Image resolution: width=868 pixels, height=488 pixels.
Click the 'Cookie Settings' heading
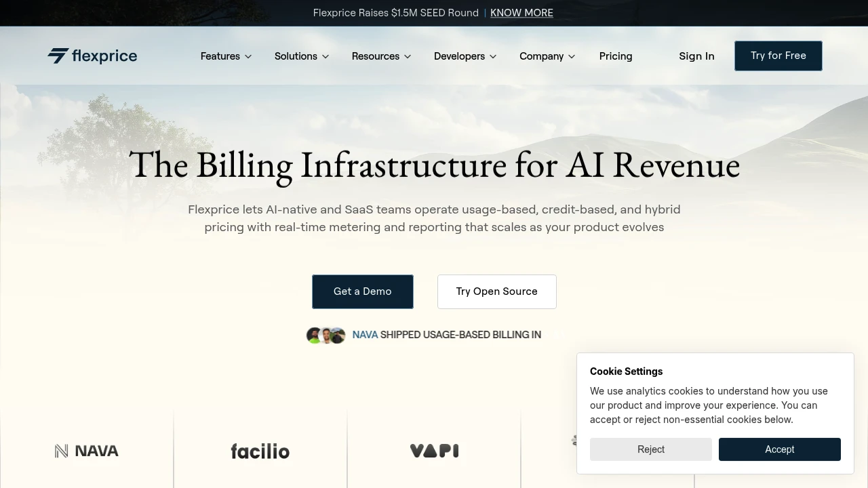(x=627, y=371)
